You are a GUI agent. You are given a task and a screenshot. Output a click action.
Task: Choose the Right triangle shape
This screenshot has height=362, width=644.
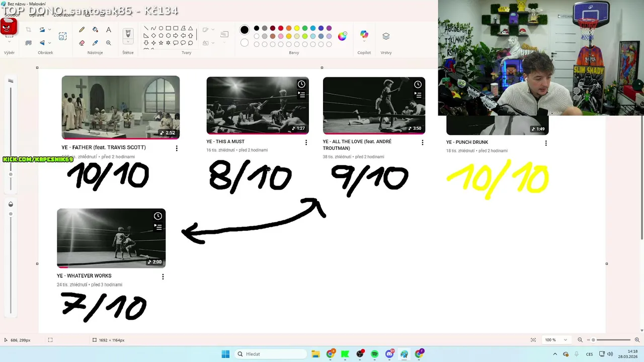[146, 36]
